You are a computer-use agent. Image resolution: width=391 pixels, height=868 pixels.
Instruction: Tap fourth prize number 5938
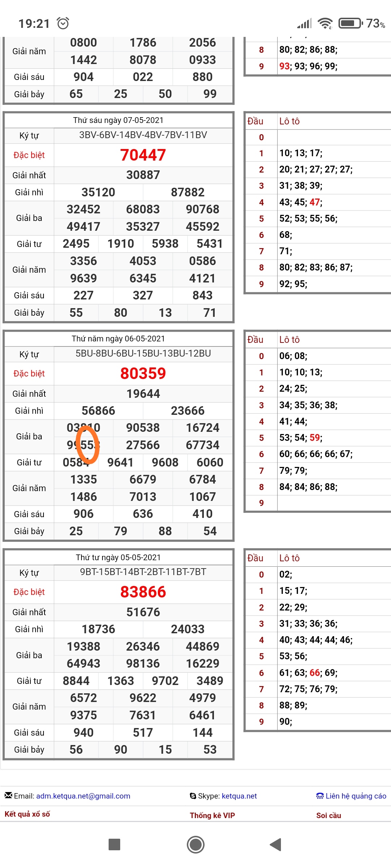click(x=165, y=243)
